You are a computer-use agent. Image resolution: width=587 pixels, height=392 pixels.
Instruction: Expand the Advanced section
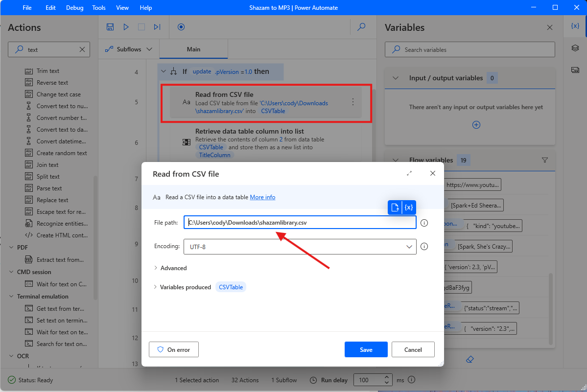point(174,268)
